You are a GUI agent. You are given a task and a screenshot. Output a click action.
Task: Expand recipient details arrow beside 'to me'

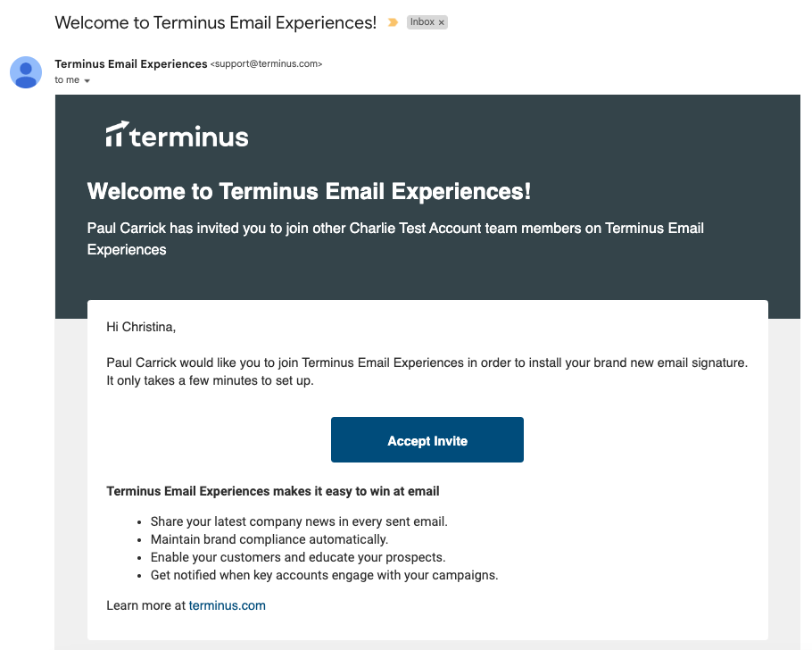[x=87, y=80]
